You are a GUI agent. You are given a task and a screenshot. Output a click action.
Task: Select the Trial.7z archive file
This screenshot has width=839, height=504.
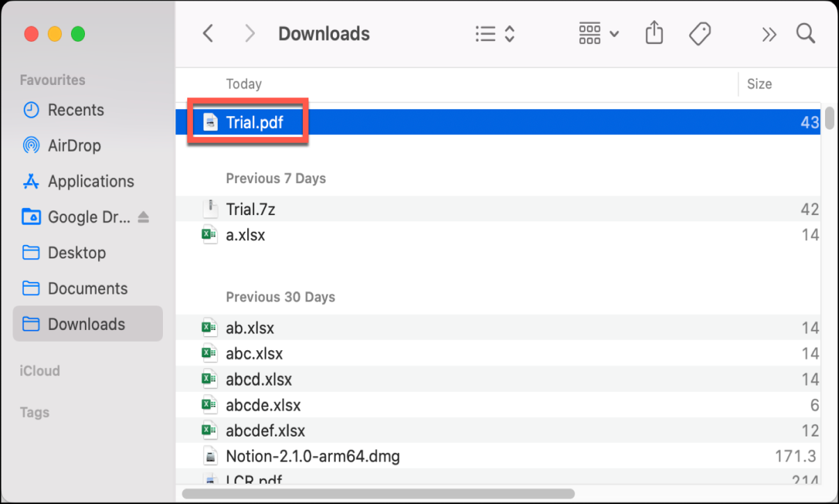pos(498,209)
